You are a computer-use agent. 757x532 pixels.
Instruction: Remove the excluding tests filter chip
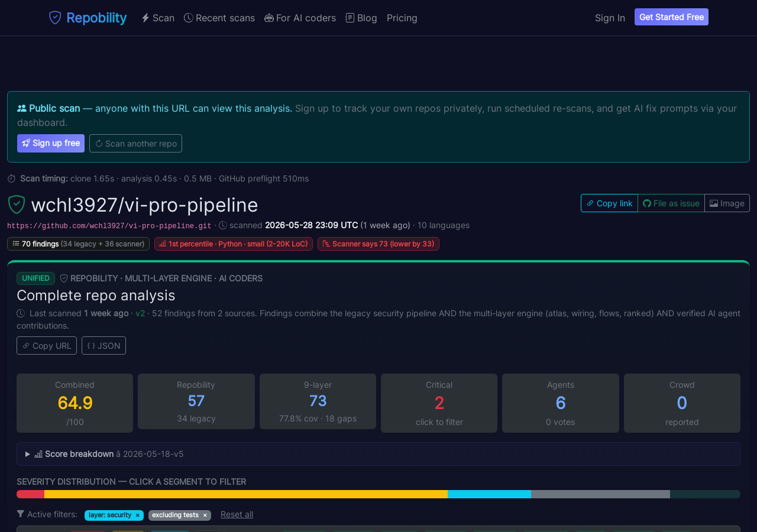pos(205,515)
